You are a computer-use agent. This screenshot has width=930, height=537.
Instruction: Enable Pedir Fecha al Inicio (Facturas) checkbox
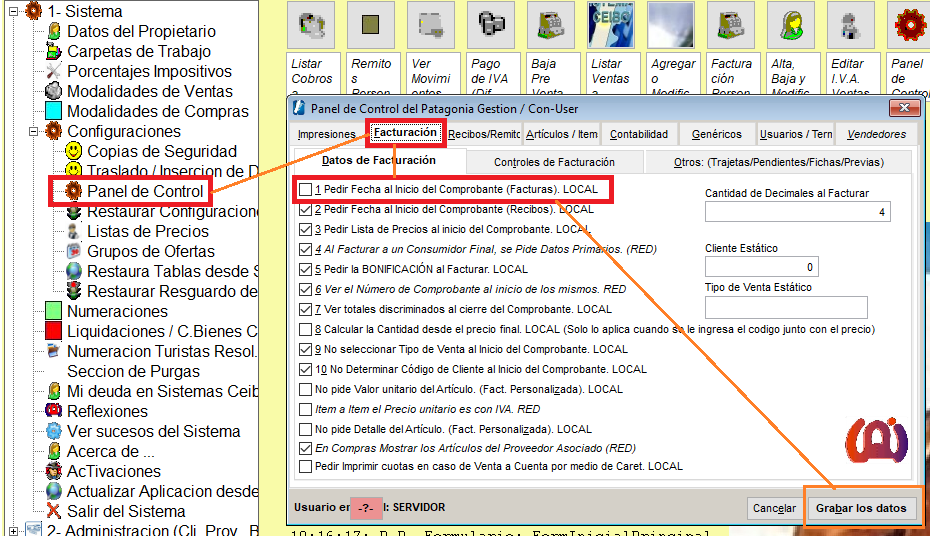[305, 189]
